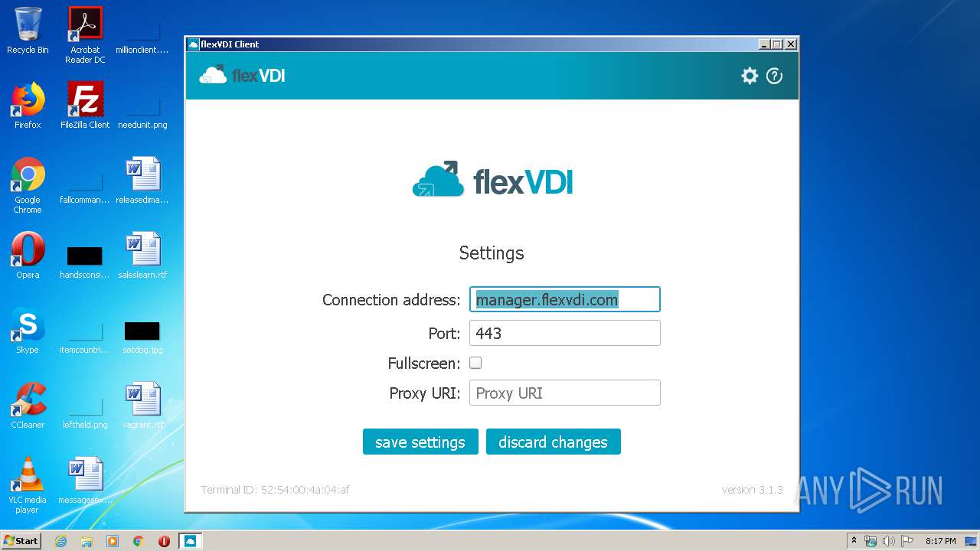The width and height of the screenshot is (980, 551).
Task: Close the flexVDI Client window
Action: pyautogui.click(x=791, y=44)
